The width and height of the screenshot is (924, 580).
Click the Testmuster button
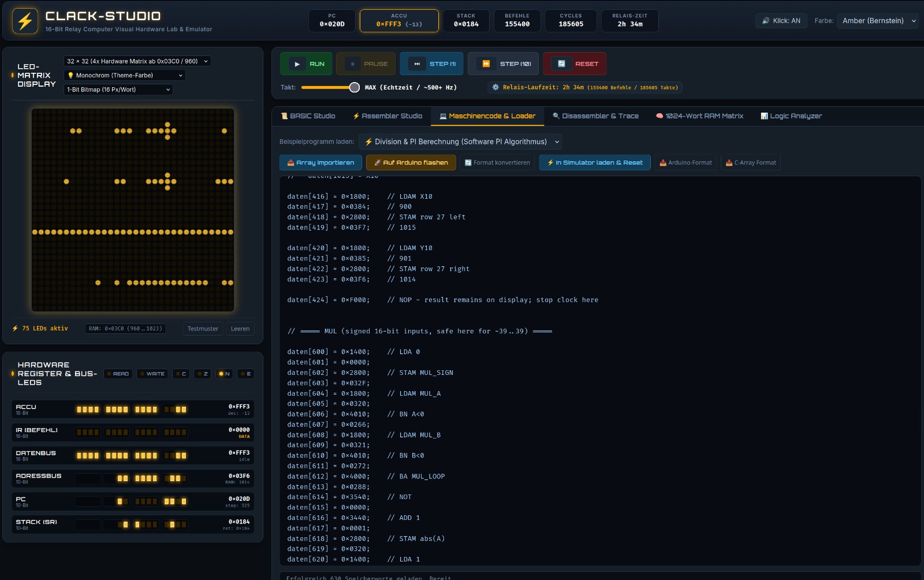[203, 329]
